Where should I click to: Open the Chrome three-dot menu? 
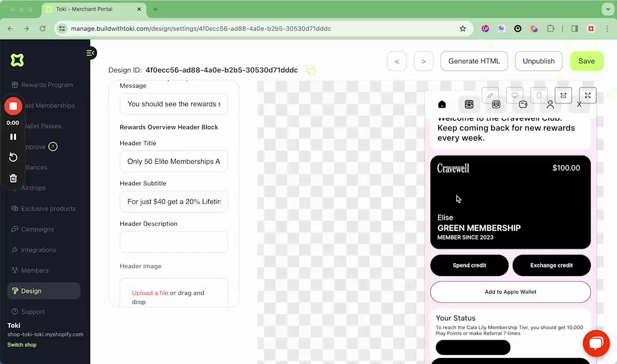click(x=607, y=29)
